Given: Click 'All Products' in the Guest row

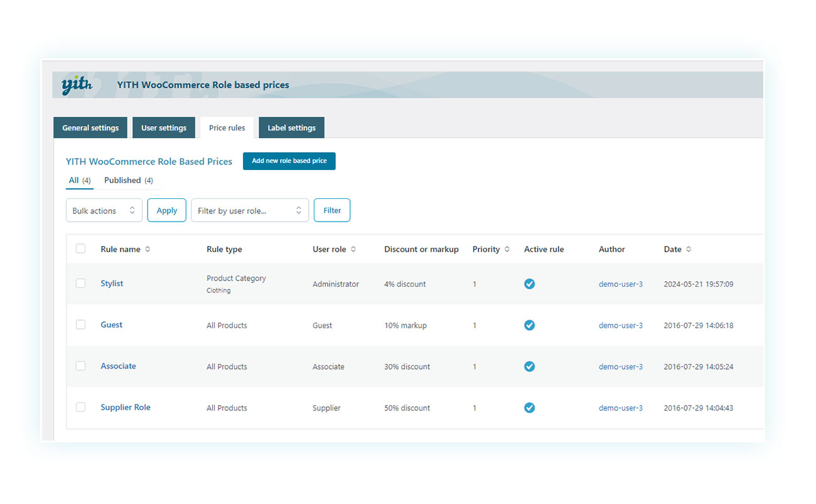Looking at the screenshot, I should click(227, 325).
